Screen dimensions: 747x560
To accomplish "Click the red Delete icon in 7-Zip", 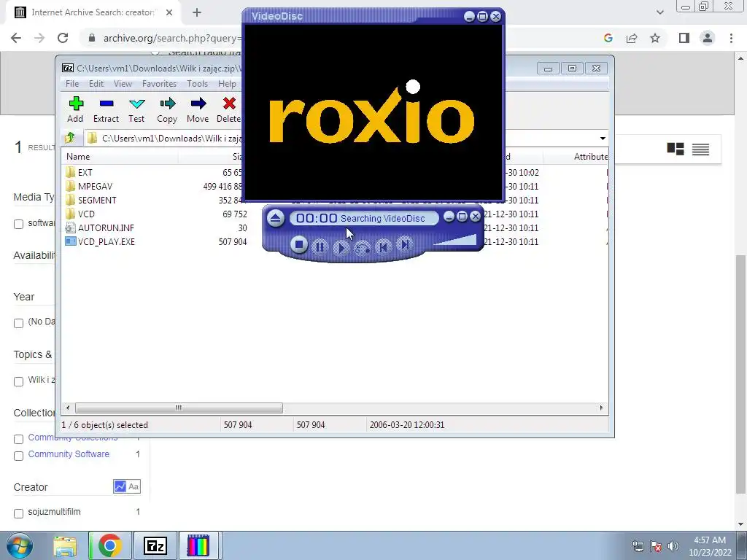I will click(x=228, y=110).
